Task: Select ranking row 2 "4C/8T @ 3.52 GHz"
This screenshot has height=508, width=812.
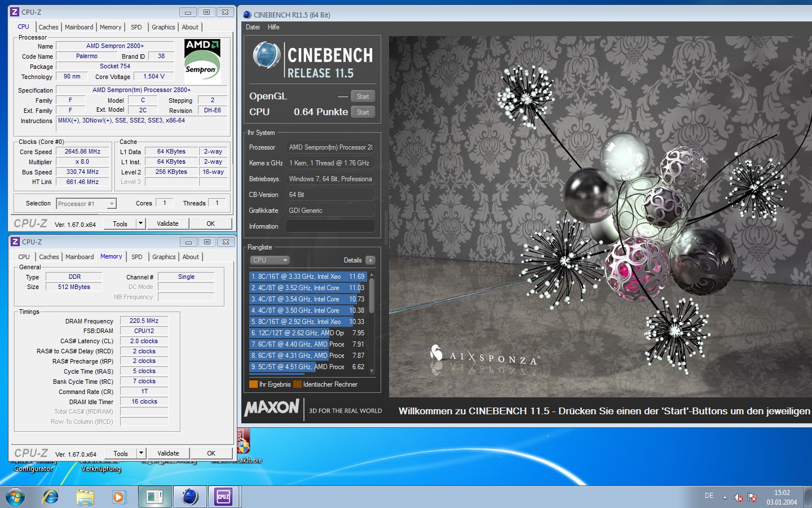Action: coord(308,288)
